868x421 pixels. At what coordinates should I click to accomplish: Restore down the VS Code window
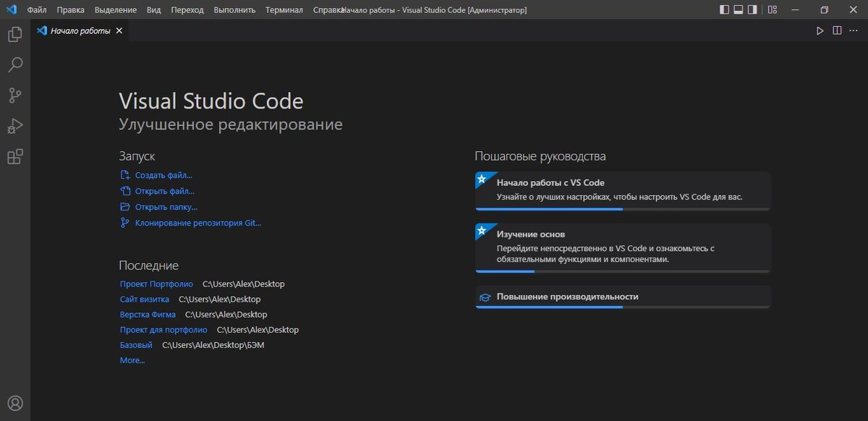(824, 10)
